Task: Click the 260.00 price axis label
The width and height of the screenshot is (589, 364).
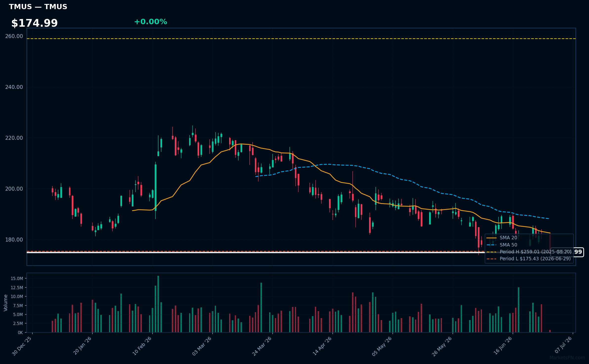Action: pyautogui.click(x=14, y=36)
